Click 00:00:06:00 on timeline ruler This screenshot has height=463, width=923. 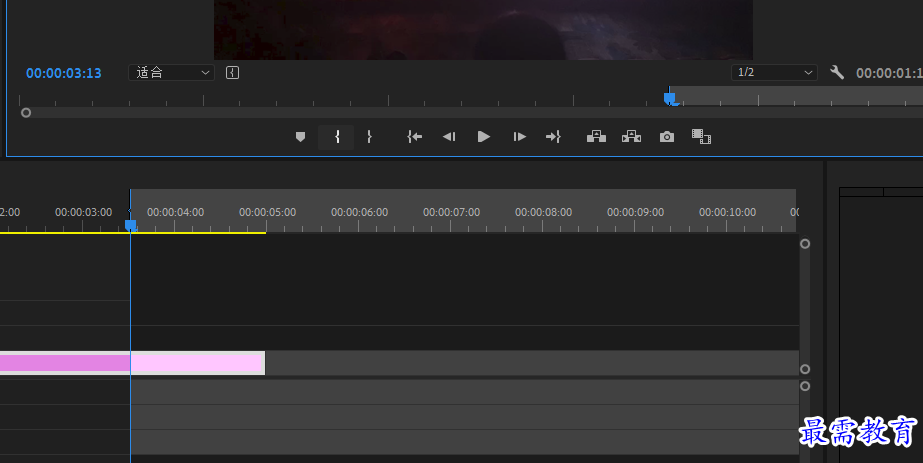click(x=359, y=212)
